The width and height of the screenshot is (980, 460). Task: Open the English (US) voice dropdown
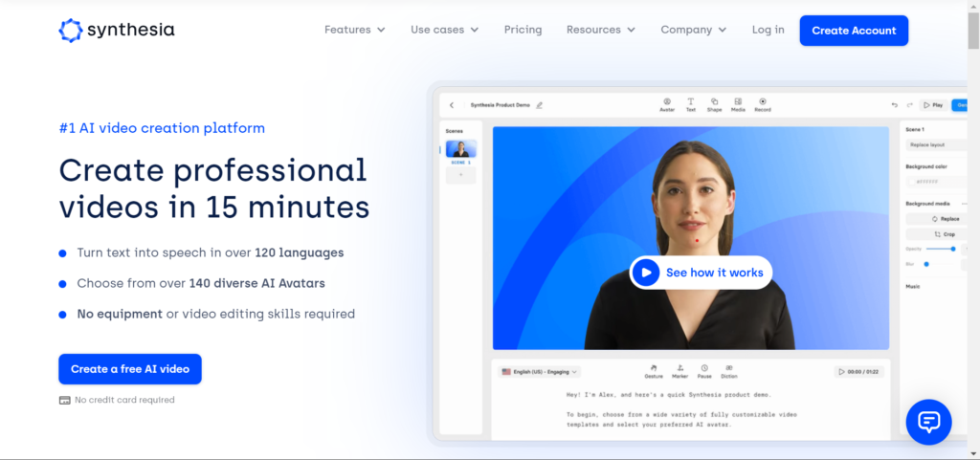541,371
